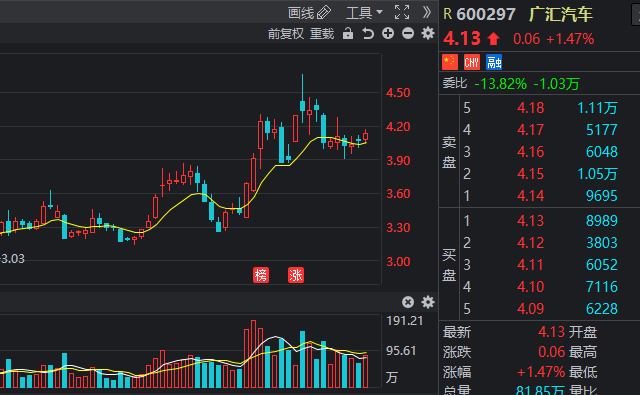Select sell level 4 price 4.17

(x=531, y=130)
